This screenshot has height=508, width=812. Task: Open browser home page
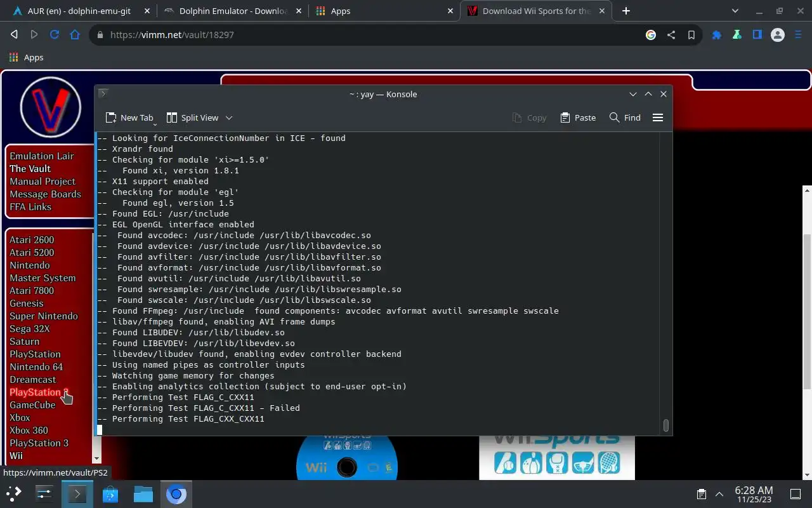(x=75, y=35)
